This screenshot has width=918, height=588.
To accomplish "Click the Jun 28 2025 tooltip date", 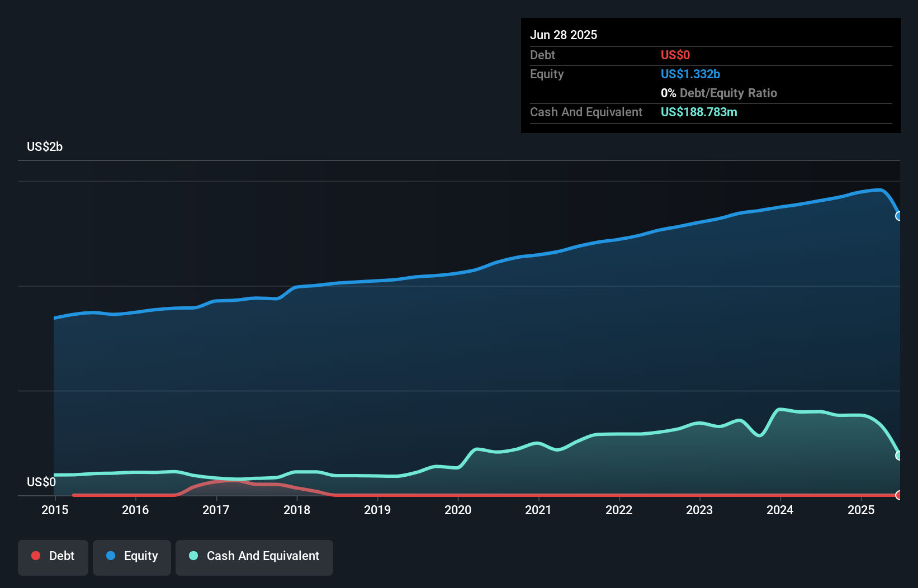I will pyautogui.click(x=564, y=35).
